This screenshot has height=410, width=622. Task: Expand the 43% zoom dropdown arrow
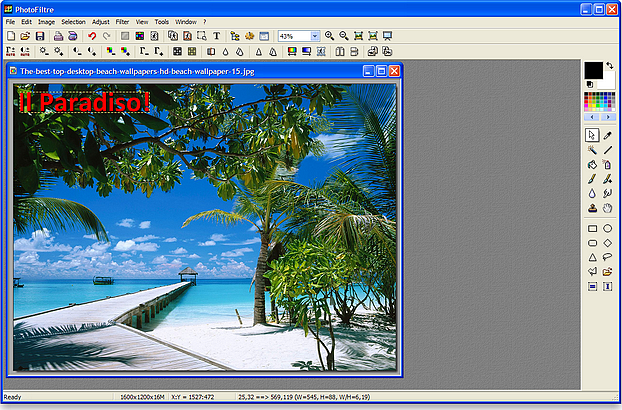coord(315,36)
